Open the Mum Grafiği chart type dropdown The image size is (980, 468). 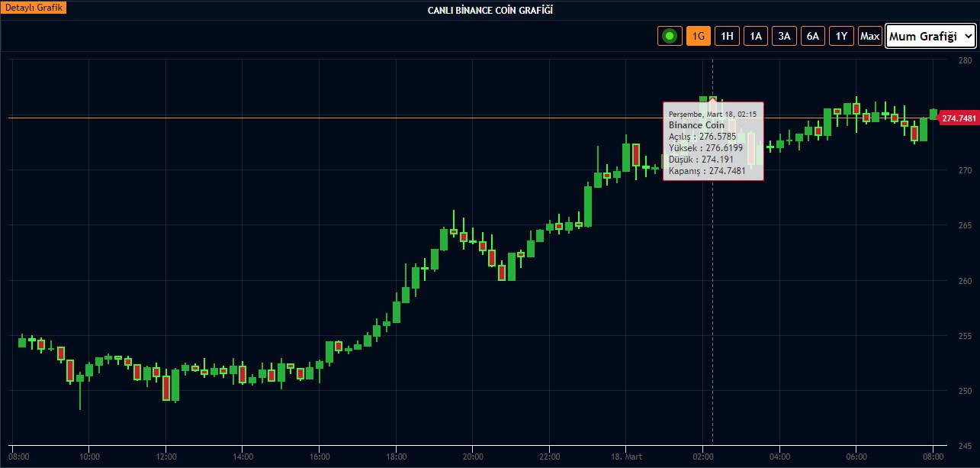930,36
